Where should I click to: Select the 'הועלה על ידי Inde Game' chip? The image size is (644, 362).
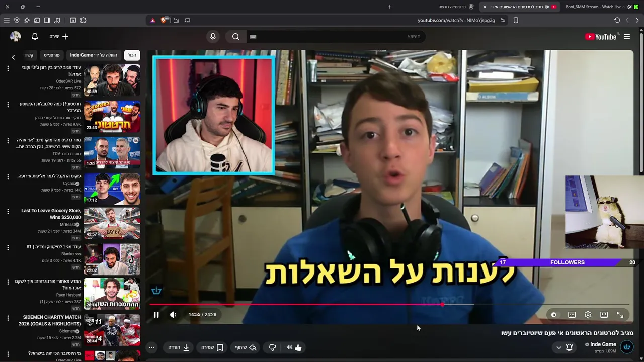click(94, 55)
